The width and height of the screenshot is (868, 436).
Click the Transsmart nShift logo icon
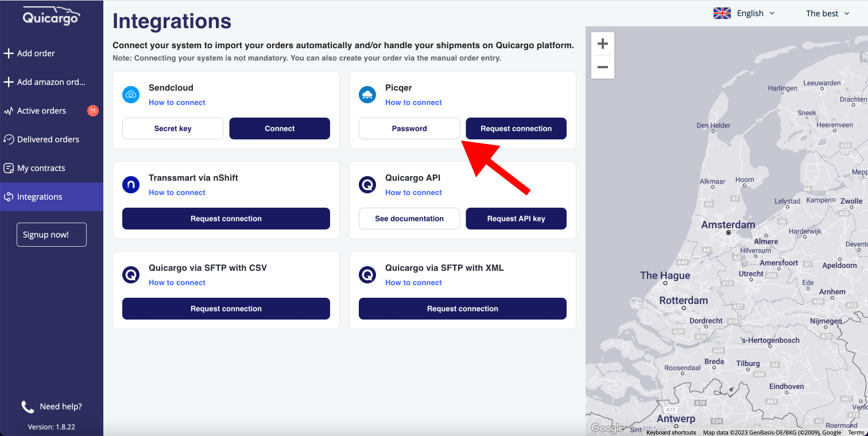(131, 185)
